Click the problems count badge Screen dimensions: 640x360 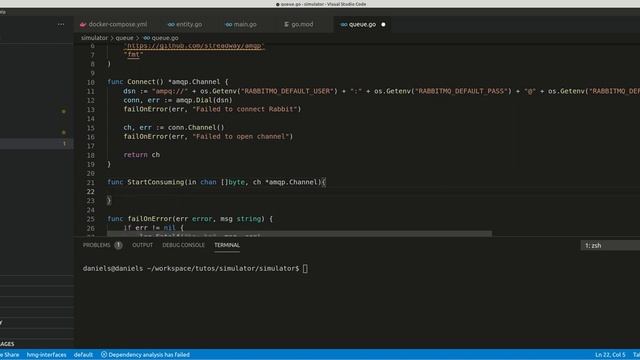(118, 245)
